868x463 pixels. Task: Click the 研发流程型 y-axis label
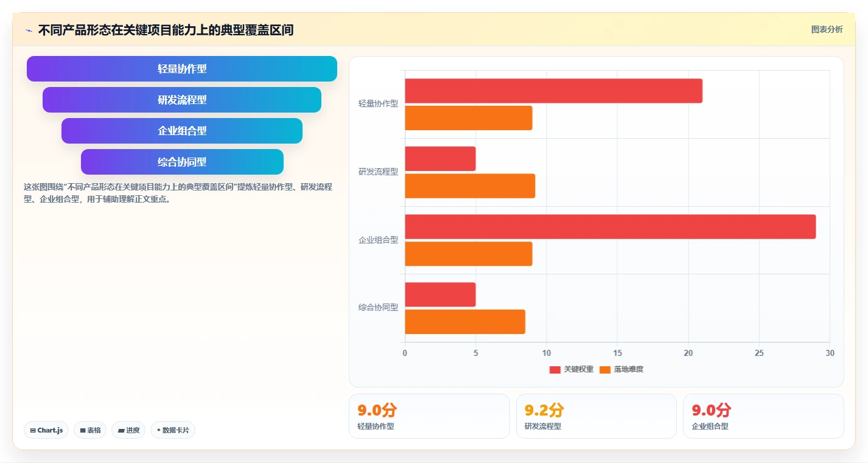[x=378, y=172]
